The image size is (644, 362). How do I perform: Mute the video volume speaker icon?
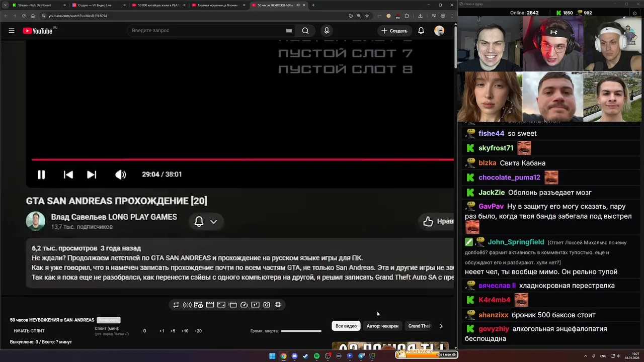(x=121, y=174)
